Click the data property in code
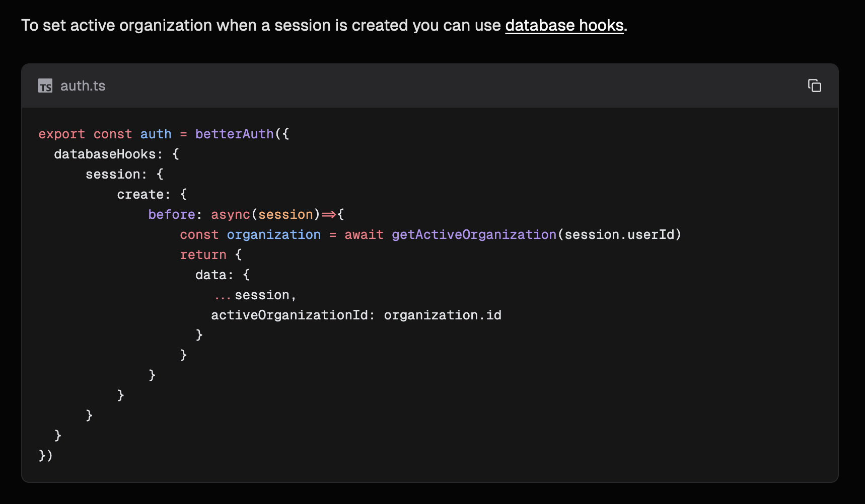 (210, 275)
